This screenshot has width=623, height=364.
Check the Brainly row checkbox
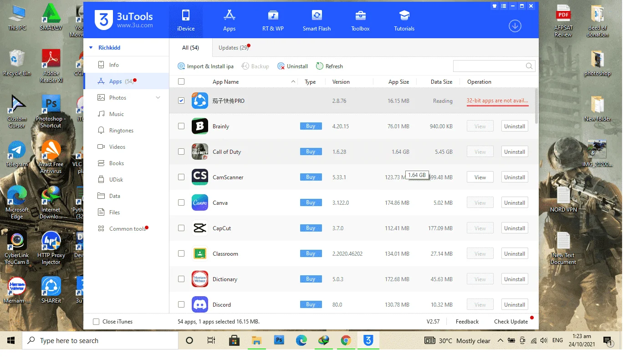181,126
